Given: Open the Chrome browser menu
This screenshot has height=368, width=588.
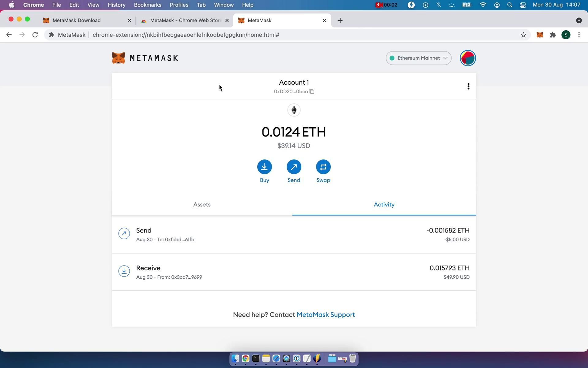Looking at the screenshot, I should pyautogui.click(x=579, y=35).
